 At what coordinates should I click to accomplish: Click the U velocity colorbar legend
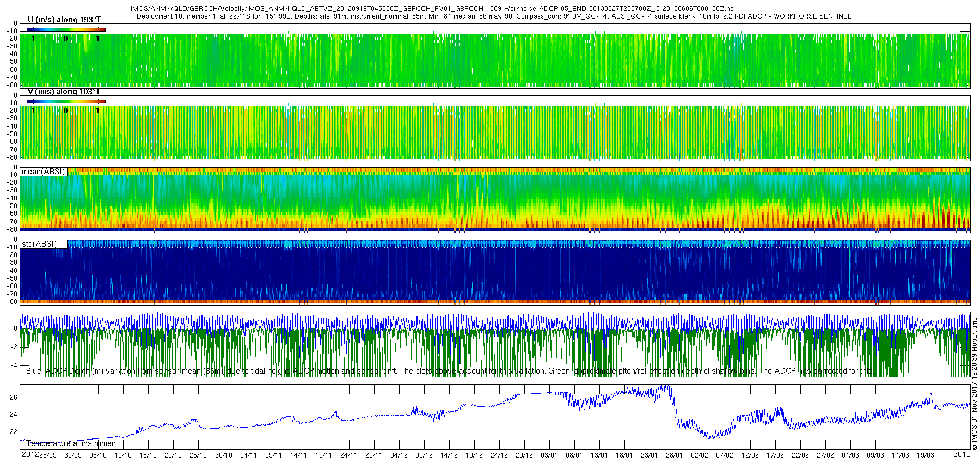coord(66,29)
